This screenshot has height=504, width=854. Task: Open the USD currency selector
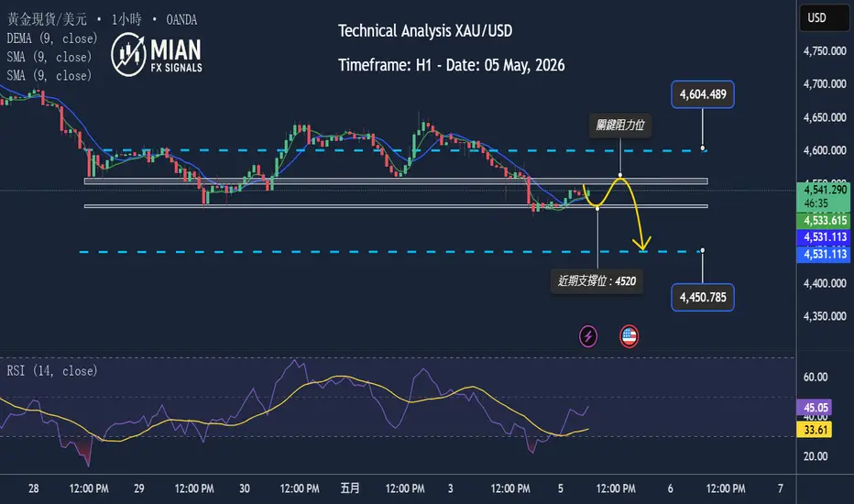coord(824,18)
